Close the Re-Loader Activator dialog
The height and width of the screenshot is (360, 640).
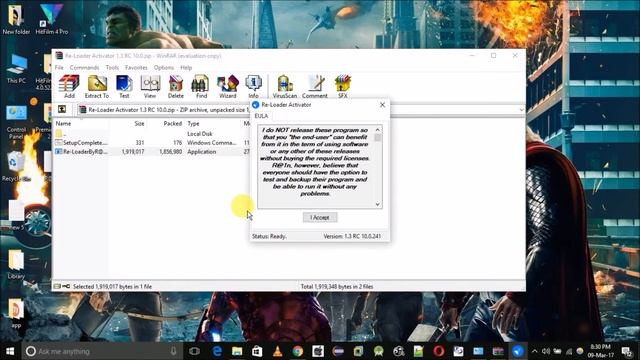coord(382,105)
